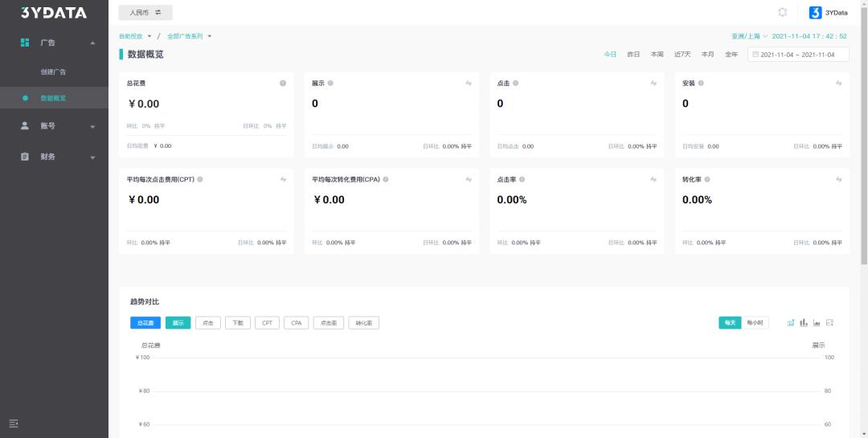Switch chart to line chart icon
This screenshot has width=868, height=438.
click(791, 323)
